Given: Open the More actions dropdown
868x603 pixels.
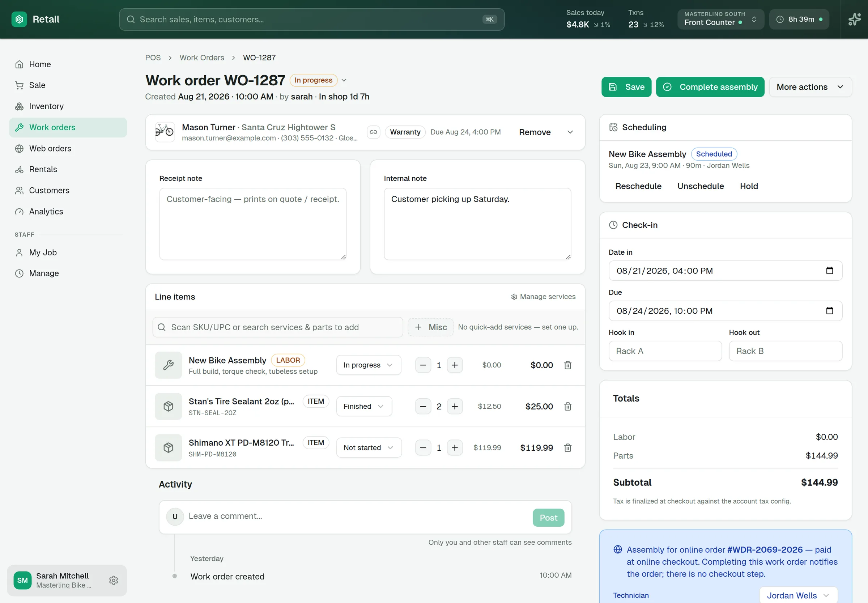Looking at the screenshot, I should 810,87.
